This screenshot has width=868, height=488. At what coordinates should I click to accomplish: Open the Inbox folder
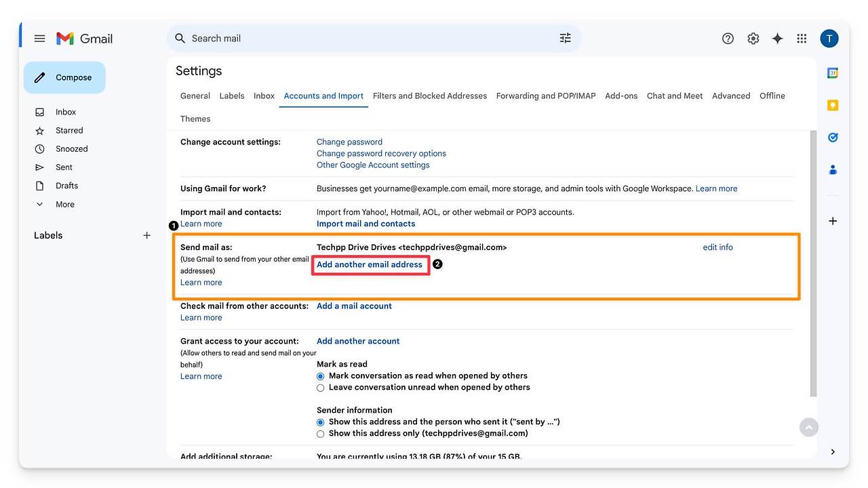click(x=66, y=112)
